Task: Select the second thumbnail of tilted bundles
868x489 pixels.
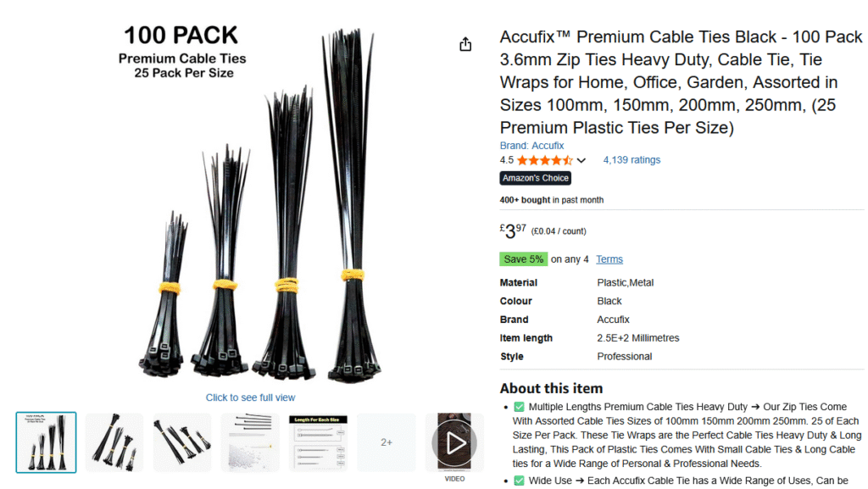Action: 114,442
